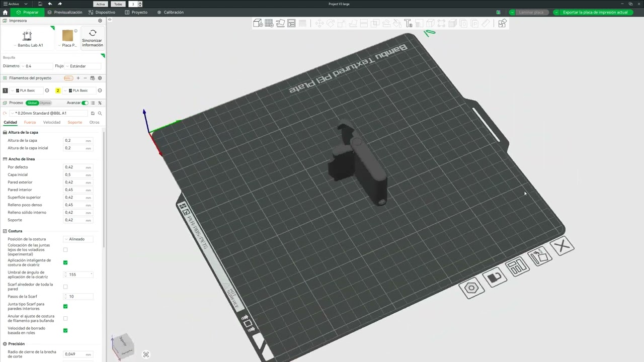Remove a filament with minus icon
Viewport: 644px width, 362px height.
[85, 78]
